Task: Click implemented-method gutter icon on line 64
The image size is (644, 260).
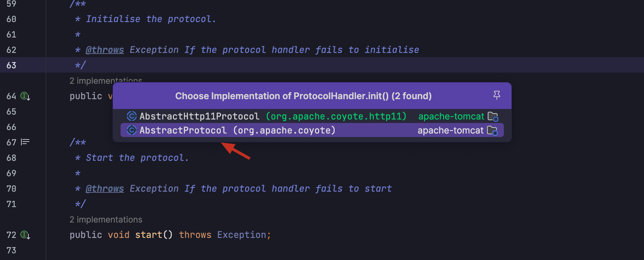Action: click(x=25, y=96)
